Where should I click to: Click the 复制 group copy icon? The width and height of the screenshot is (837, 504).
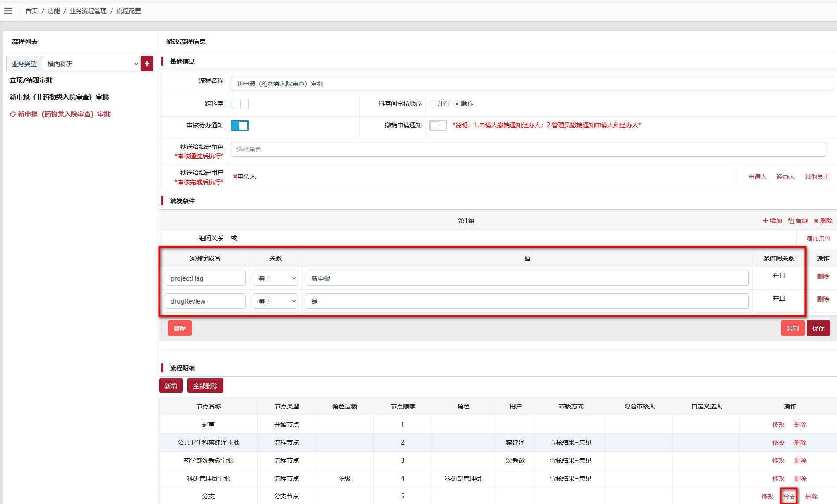point(791,221)
